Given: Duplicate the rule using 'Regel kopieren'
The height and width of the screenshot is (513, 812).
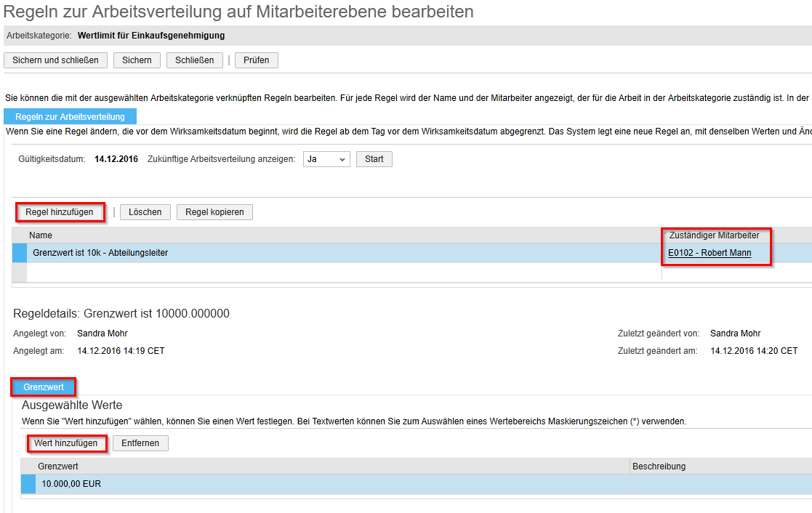Looking at the screenshot, I should 214,212.
